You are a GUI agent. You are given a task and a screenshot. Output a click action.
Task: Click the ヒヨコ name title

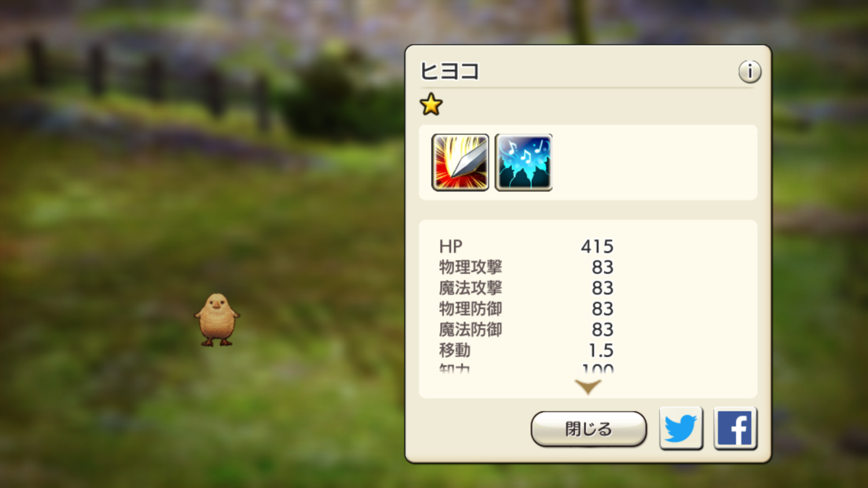tap(450, 72)
